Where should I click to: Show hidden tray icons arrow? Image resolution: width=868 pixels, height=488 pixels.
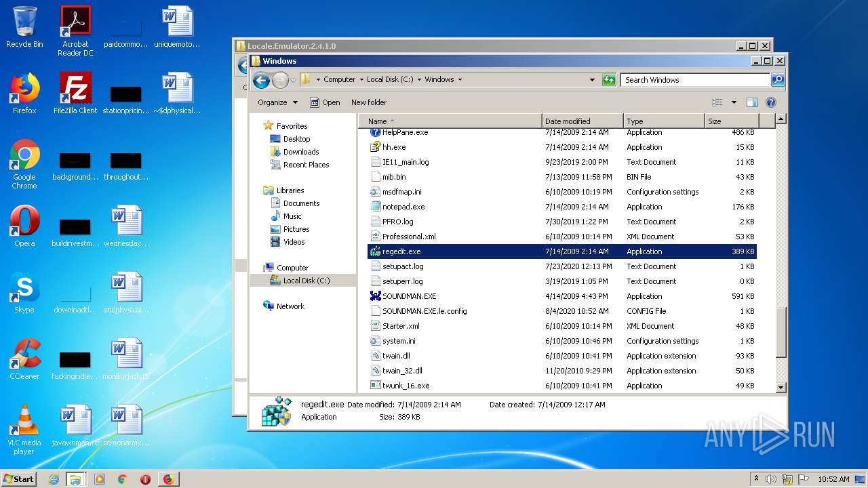click(756, 479)
